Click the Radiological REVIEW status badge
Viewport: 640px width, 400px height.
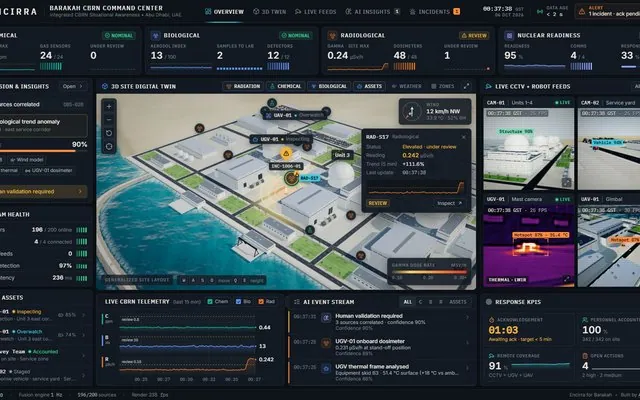pos(474,36)
